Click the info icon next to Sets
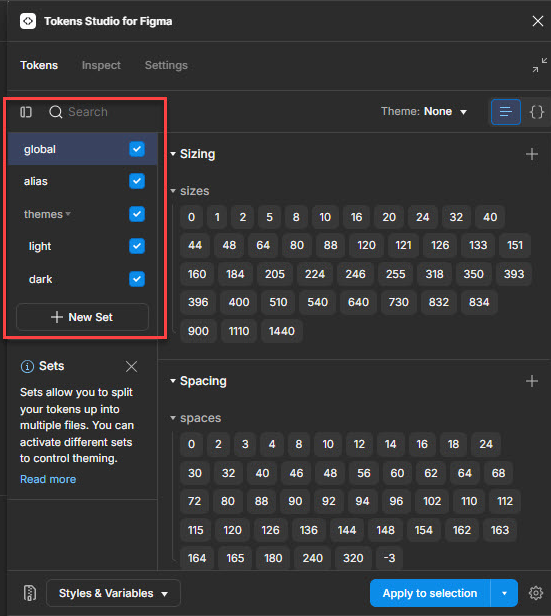Viewport: 551px width, 616px height. (27, 367)
